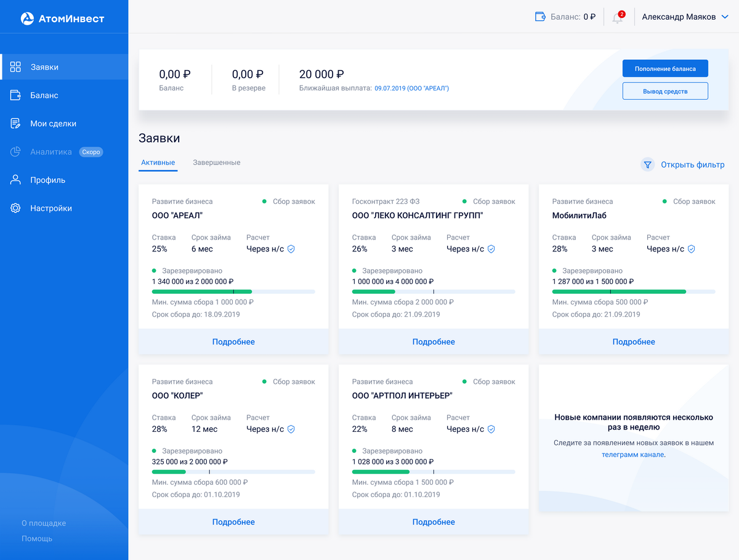Click Госконтракт 223 ФЗ label
739x560 pixels.
(386, 201)
